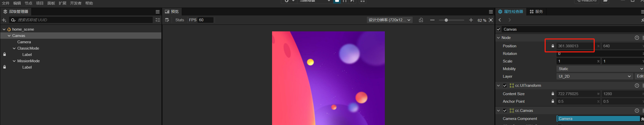Click the Layer Edit button
Image resolution: width=644 pixels, height=125 pixels.
pos(639,76)
